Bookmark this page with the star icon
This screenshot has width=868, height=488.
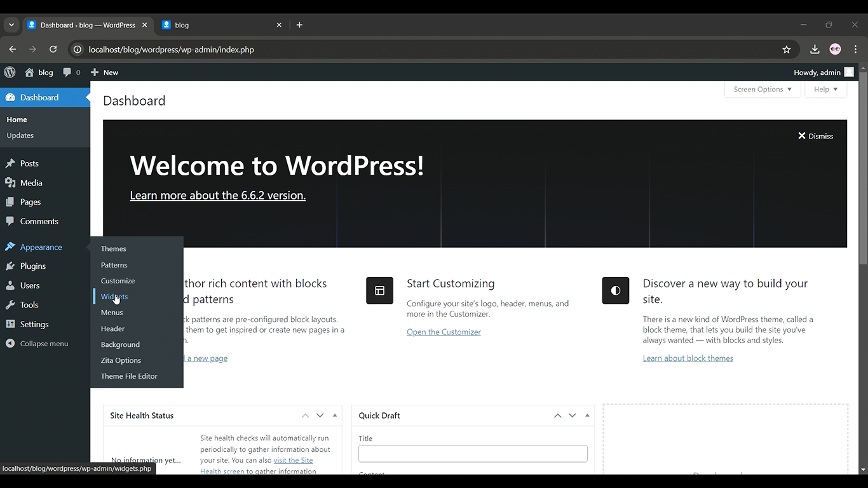point(787,50)
